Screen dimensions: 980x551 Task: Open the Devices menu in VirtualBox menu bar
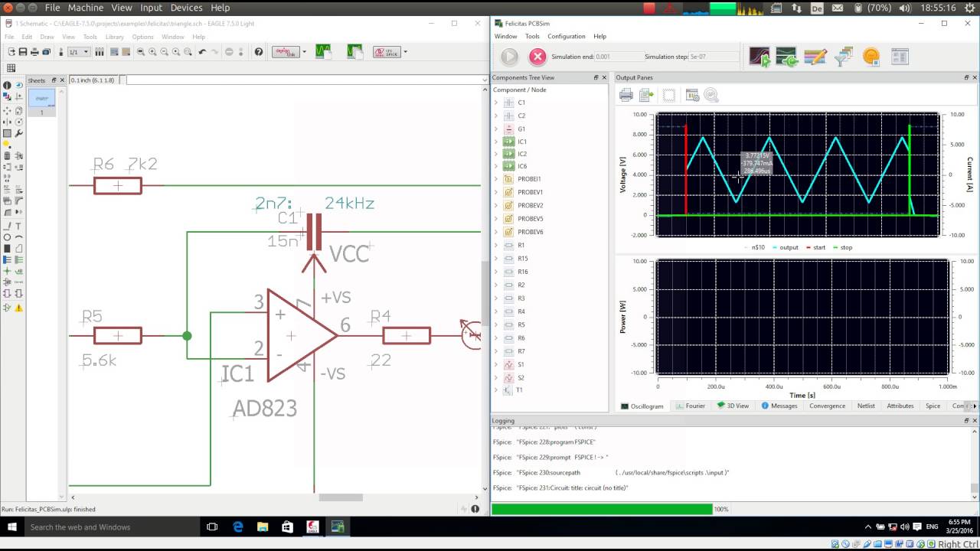tap(186, 8)
